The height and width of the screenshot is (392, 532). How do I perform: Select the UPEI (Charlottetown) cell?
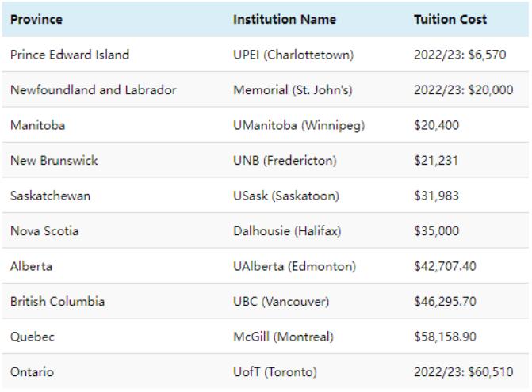(x=293, y=55)
